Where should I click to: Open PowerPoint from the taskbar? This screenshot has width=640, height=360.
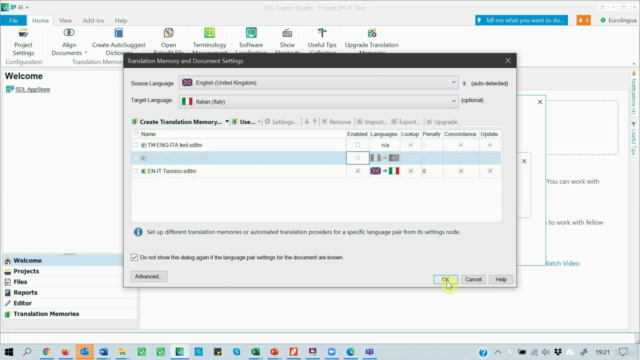coord(274,351)
